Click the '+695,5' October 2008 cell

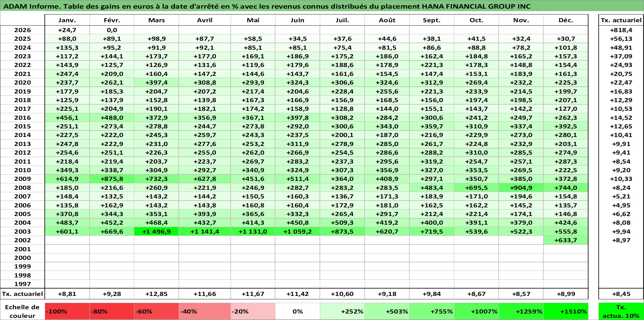tap(476, 188)
